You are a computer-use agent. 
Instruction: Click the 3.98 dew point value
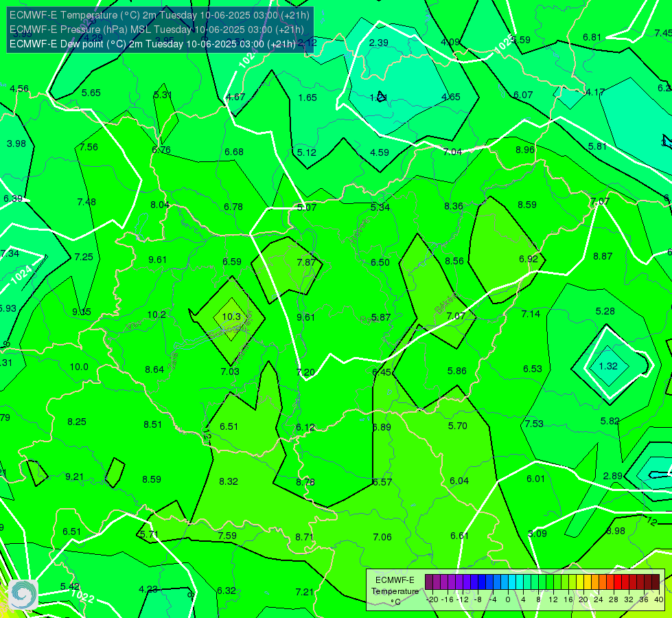[x=16, y=144]
